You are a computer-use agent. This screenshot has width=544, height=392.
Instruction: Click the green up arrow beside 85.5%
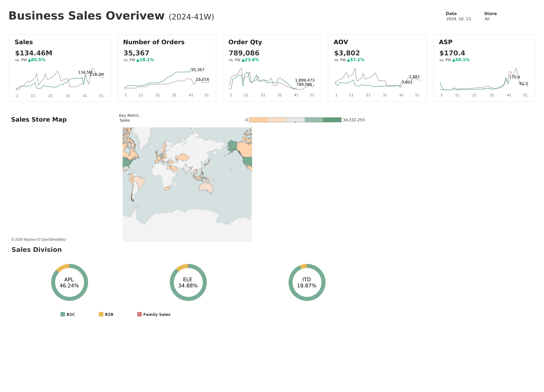click(x=29, y=60)
